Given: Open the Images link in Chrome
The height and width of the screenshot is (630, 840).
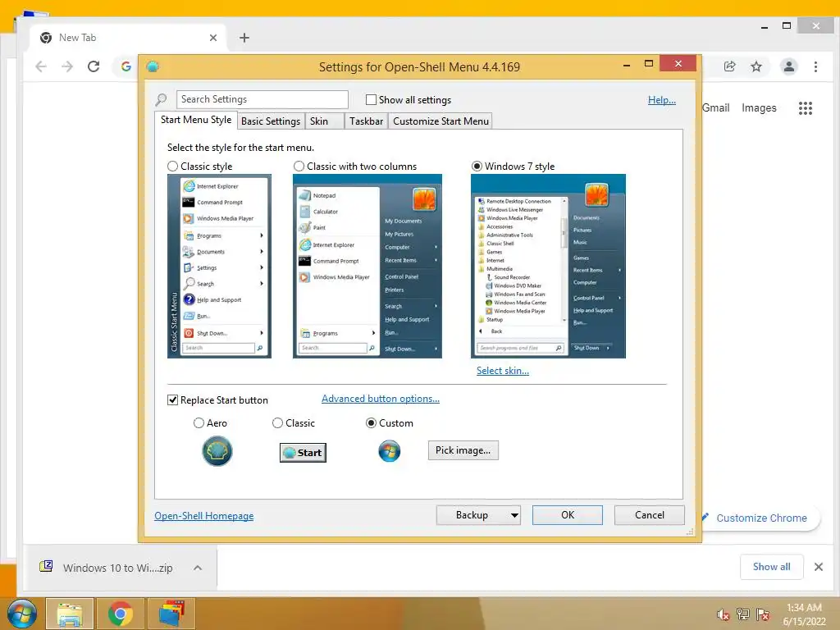Looking at the screenshot, I should tap(759, 108).
